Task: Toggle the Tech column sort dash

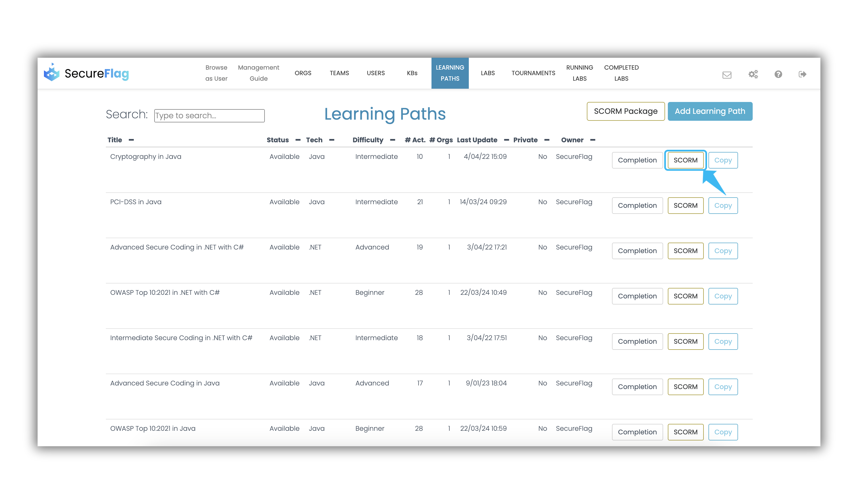Action: pos(332,140)
